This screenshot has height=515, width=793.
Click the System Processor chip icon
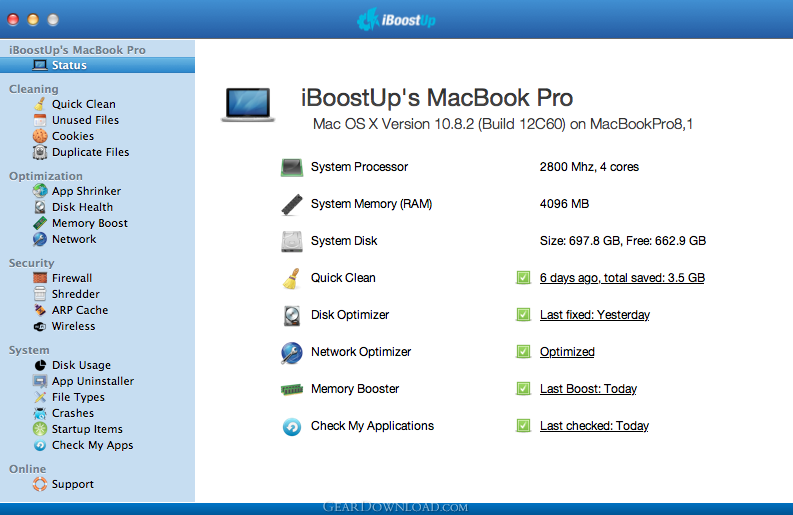coord(292,167)
